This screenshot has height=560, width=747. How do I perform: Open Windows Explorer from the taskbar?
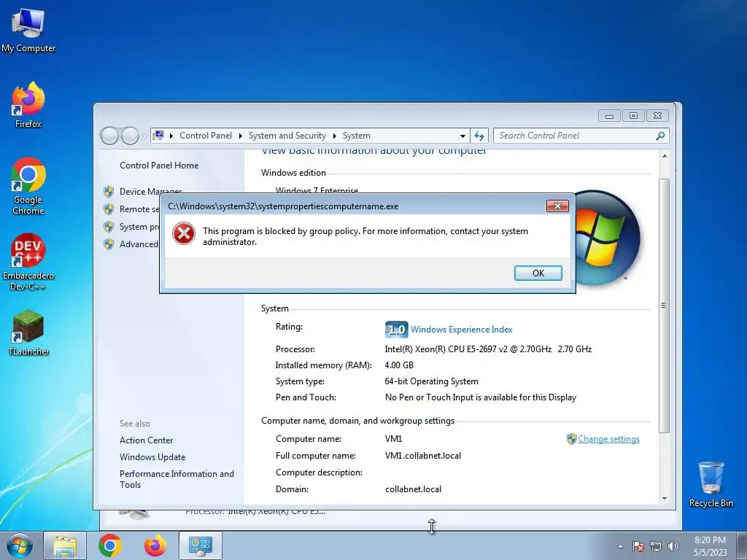coord(65,545)
